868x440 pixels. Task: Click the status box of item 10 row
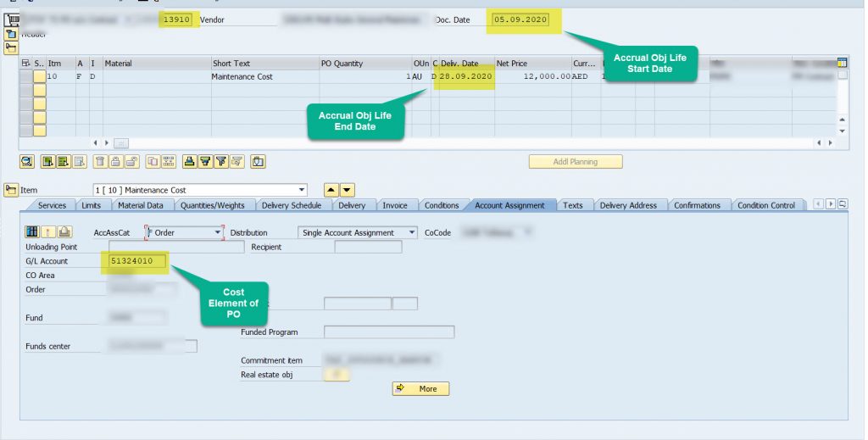39,76
